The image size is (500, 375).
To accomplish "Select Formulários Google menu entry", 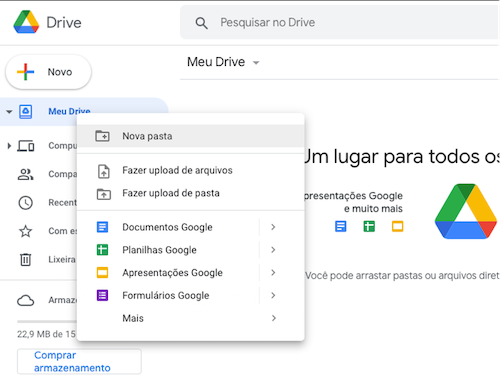I will 191,295.
